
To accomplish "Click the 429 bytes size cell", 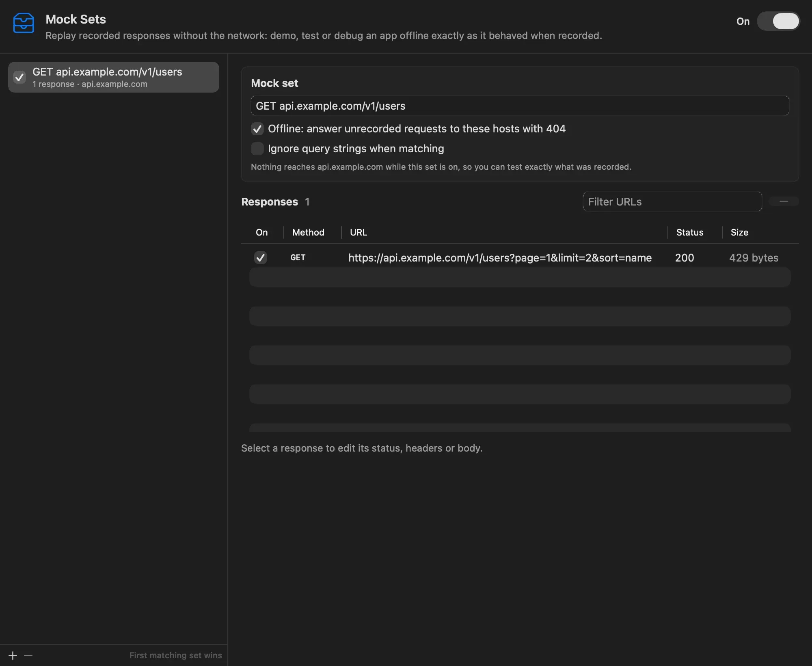I will (754, 258).
